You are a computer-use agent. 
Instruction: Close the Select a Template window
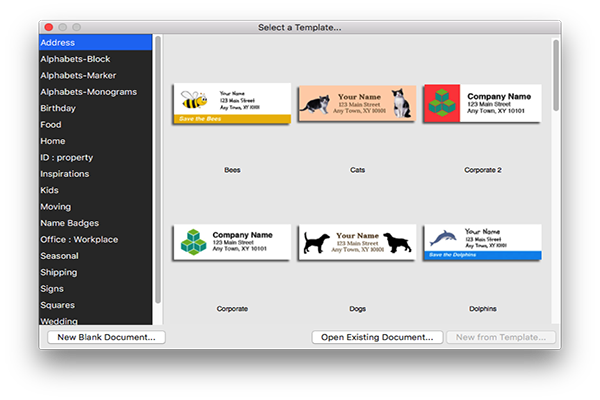pyautogui.click(x=49, y=27)
